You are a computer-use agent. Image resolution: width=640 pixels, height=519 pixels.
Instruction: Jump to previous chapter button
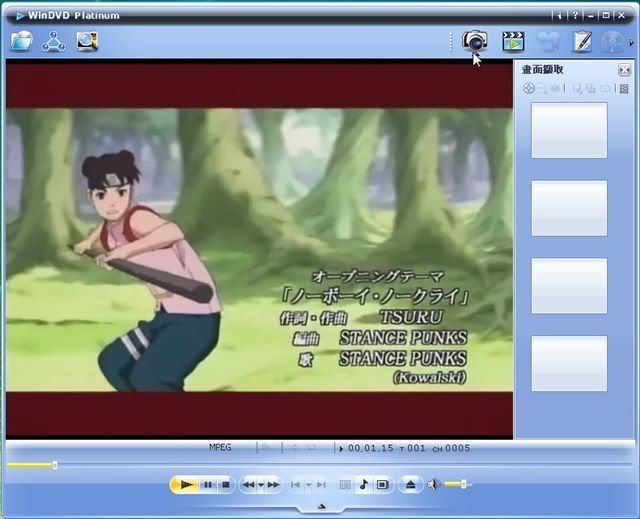pyautogui.click(x=295, y=485)
